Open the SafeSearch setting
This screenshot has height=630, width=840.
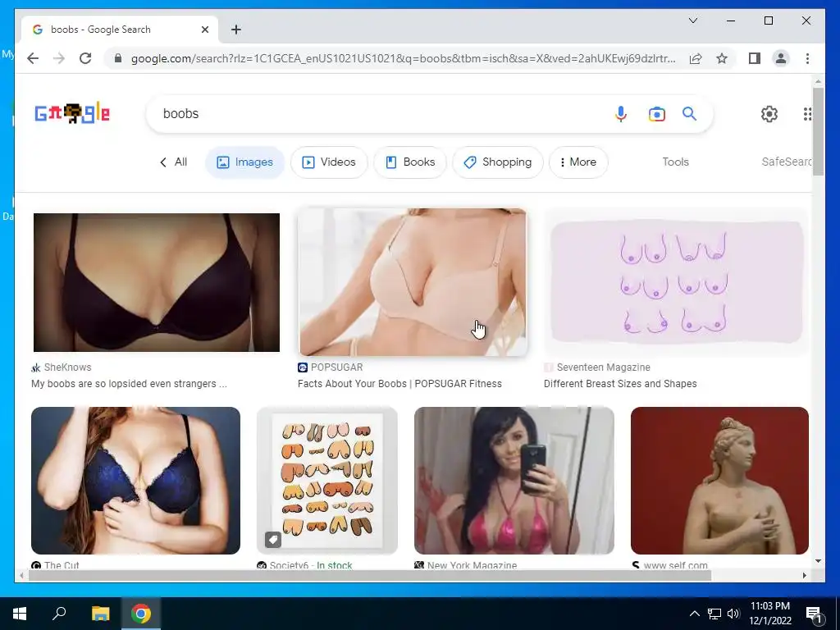coord(786,162)
